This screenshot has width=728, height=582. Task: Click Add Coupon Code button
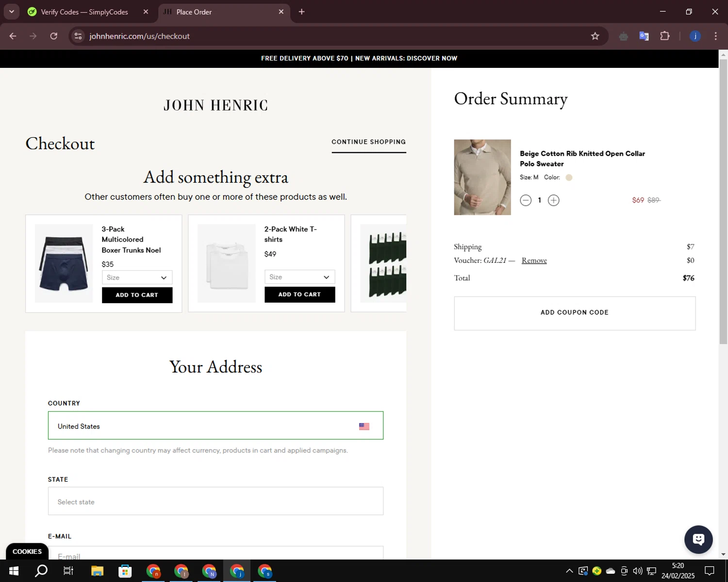(575, 313)
